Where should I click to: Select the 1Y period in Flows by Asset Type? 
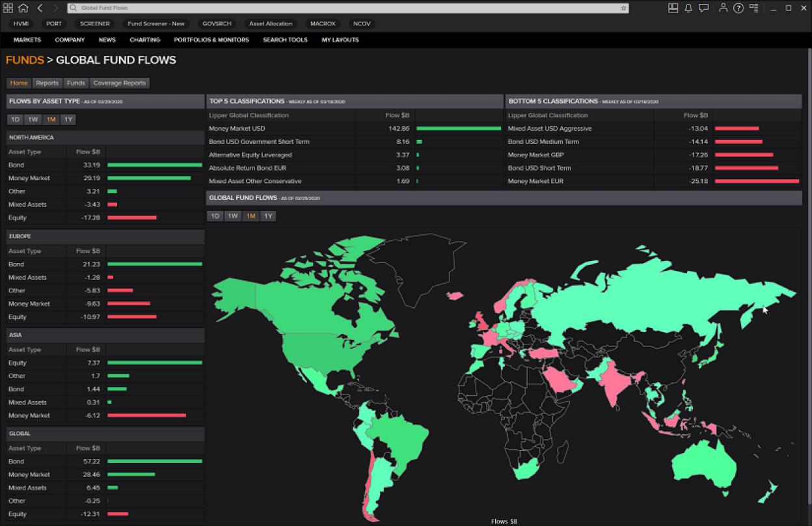(x=68, y=119)
